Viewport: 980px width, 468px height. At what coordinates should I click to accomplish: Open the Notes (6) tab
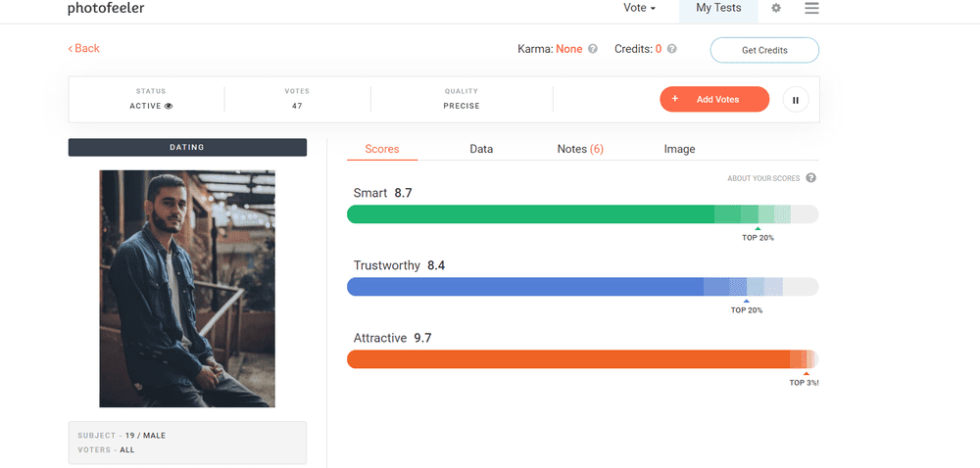click(x=580, y=149)
